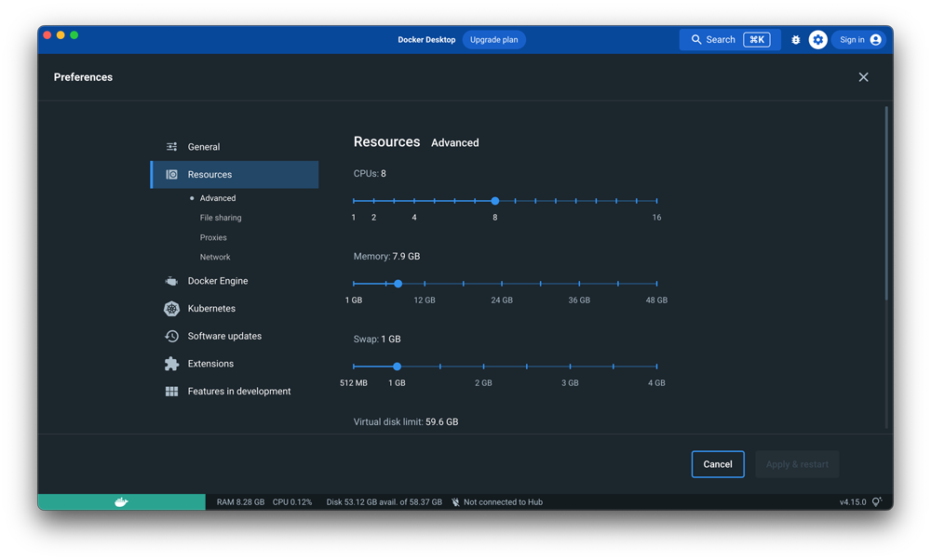
Task: Open Software updates section
Action: click(224, 336)
